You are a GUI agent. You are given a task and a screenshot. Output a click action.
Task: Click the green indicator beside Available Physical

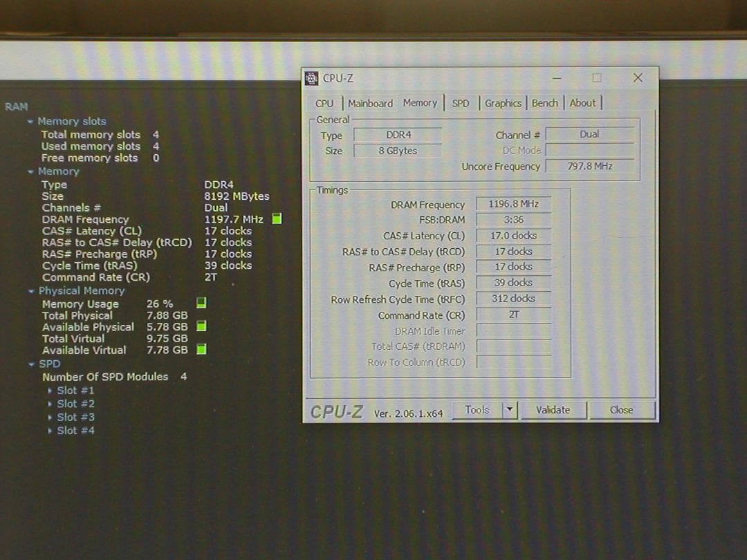coord(201,326)
